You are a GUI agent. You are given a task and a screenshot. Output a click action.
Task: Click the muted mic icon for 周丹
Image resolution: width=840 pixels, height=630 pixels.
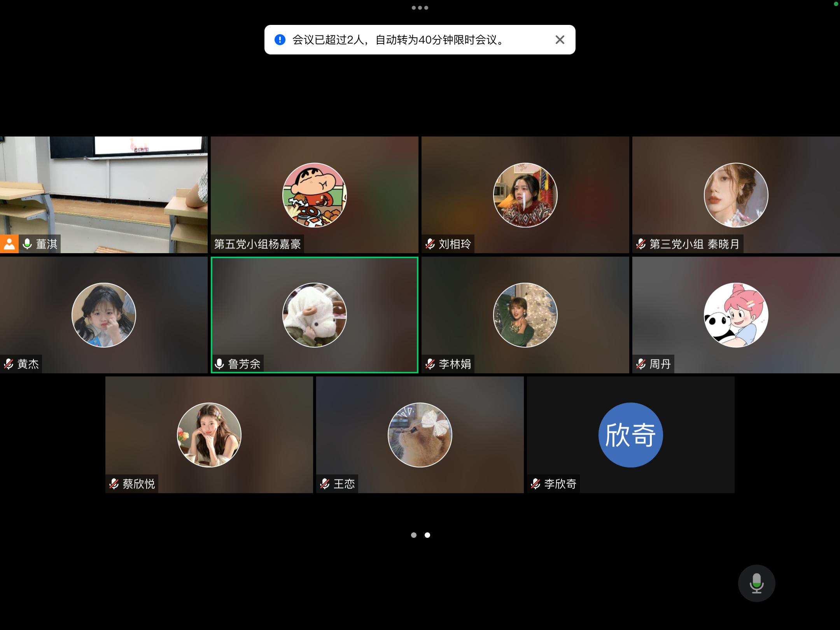coord(641,364)
